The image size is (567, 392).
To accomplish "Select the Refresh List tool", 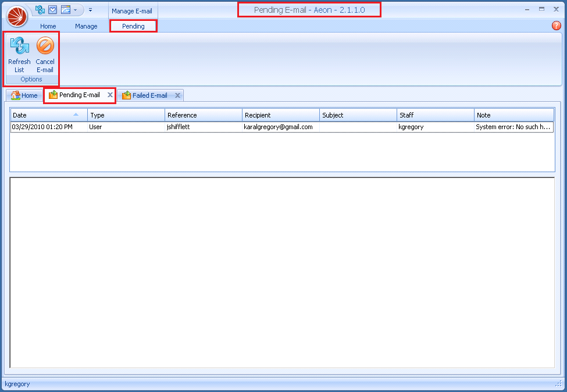I will pyautogui.click(x=19, y=56).
